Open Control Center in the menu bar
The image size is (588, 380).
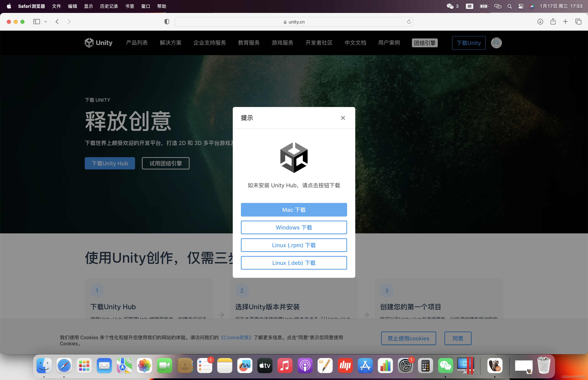click(x=521, y=6)
